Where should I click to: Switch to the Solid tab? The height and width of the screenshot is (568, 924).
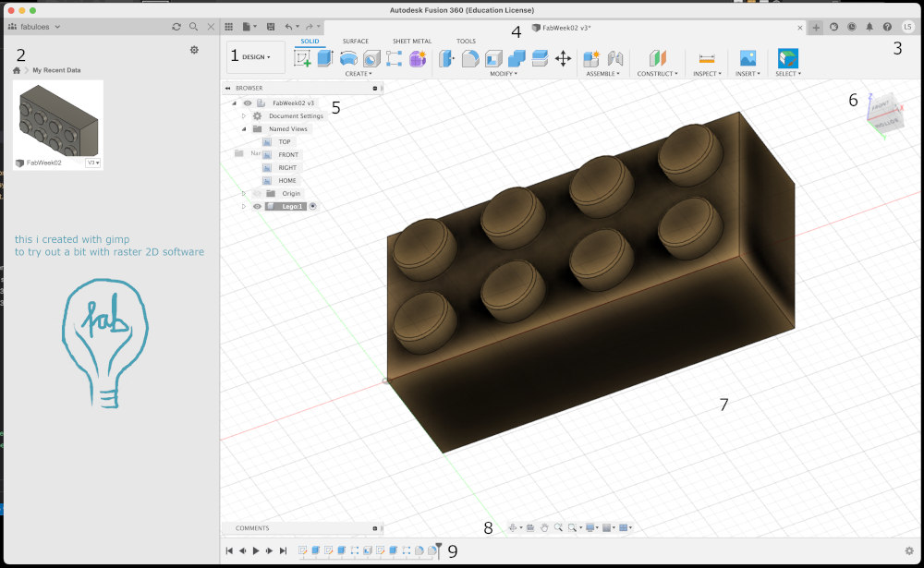(x=310, y=42)
